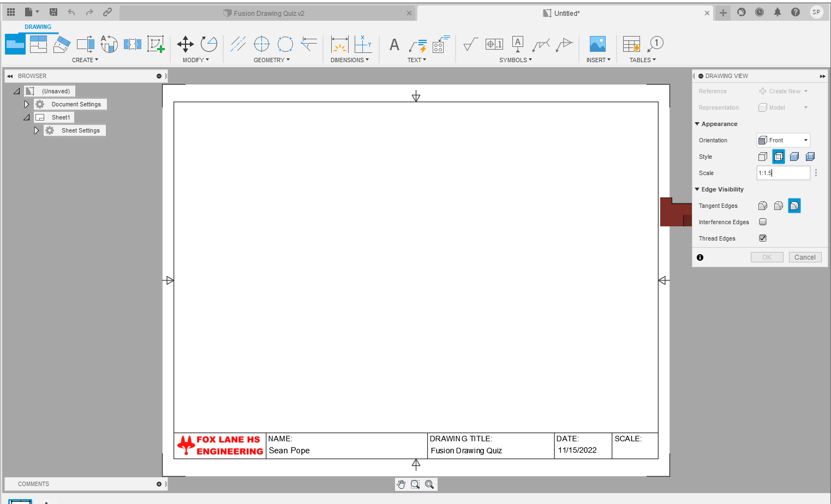Toggle the Shaded style option

794,157
